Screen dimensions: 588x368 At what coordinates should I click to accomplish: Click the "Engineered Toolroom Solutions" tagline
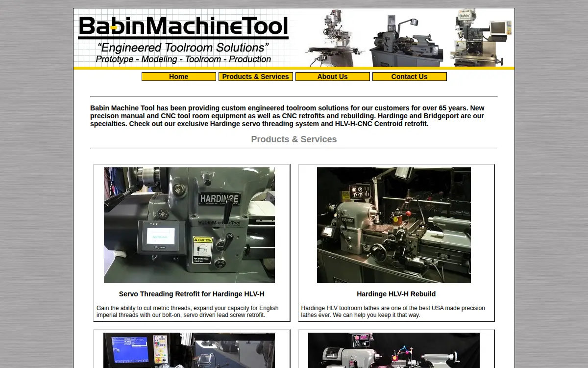[x=183, y=48]
